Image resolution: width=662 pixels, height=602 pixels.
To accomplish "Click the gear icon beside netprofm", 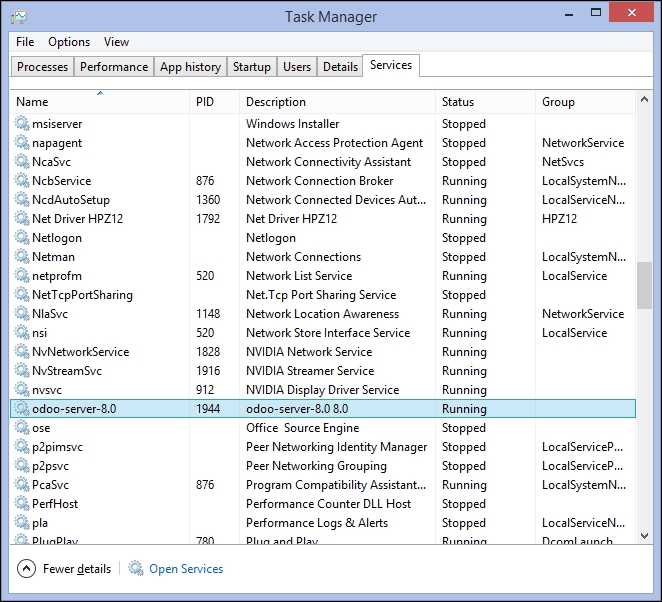I will [x=22, y=275].
